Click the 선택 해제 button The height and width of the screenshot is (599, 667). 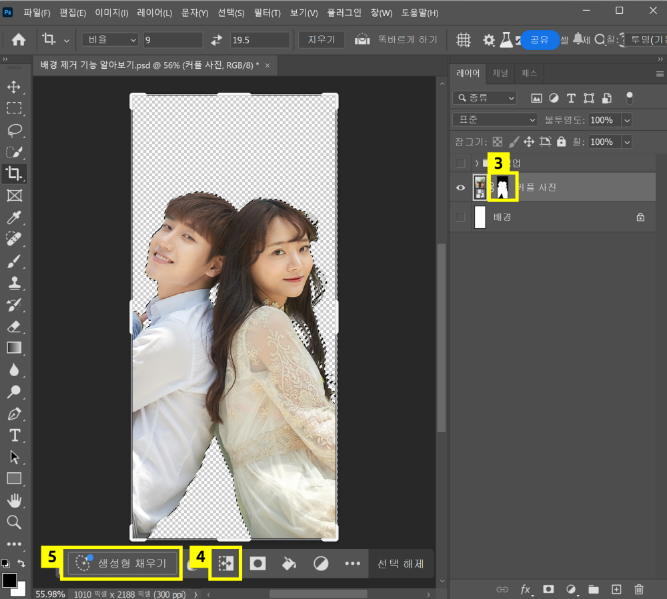pyautogui.click(x=400, y=563)
